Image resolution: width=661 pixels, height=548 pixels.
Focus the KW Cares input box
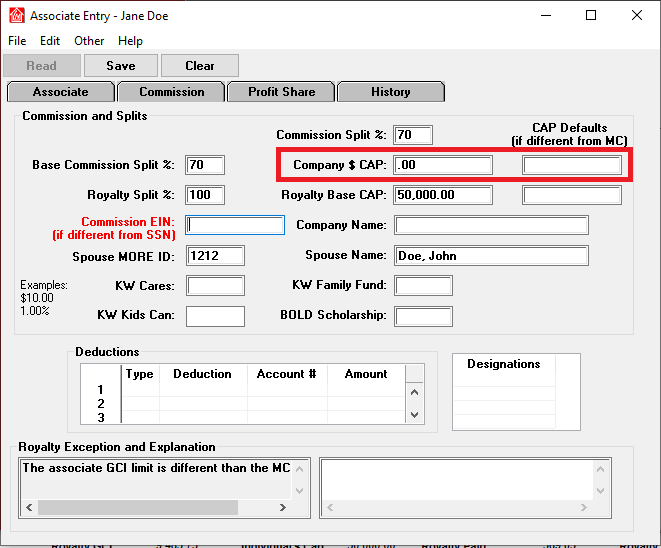click(x=215, y=286)
